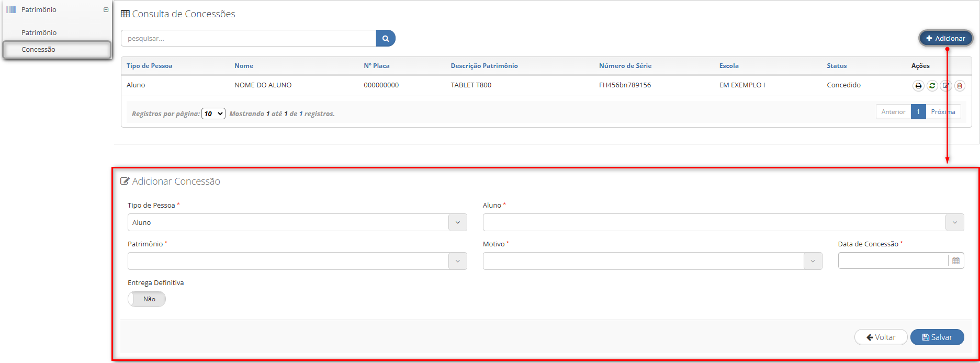Click the Concedido status cell
This screenshot has height=363, width=980.
pyautogui.click(x=843, y=85)
